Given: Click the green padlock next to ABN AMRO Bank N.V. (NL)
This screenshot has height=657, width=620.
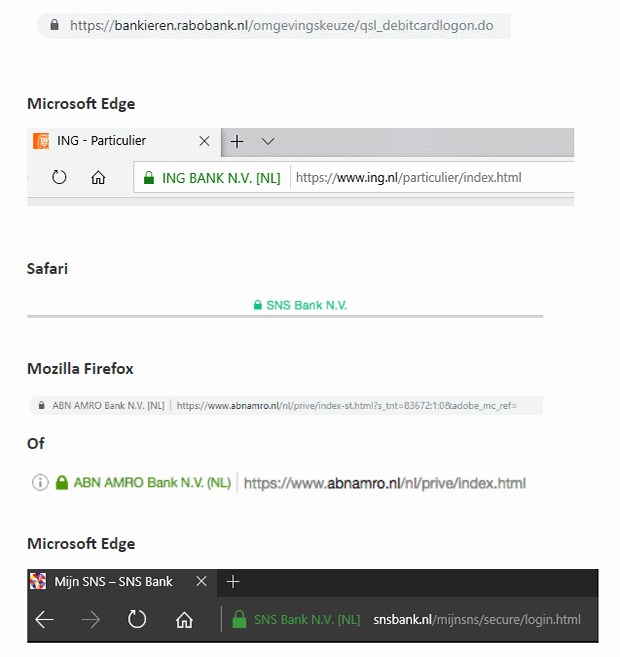Looking at the screenshot, I should [x=62, y=482].
